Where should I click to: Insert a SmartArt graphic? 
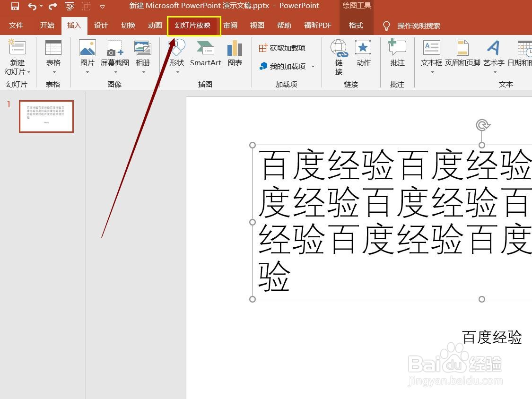[205, 53]
